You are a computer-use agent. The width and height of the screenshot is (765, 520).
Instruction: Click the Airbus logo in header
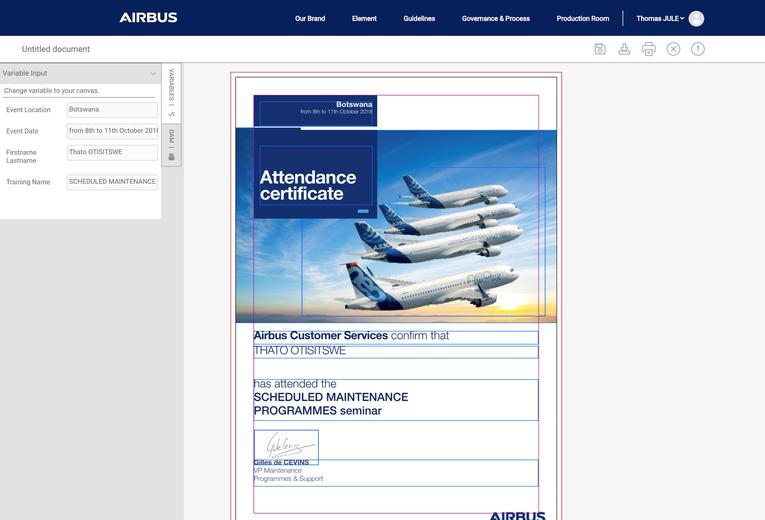[x=148, y=18]
